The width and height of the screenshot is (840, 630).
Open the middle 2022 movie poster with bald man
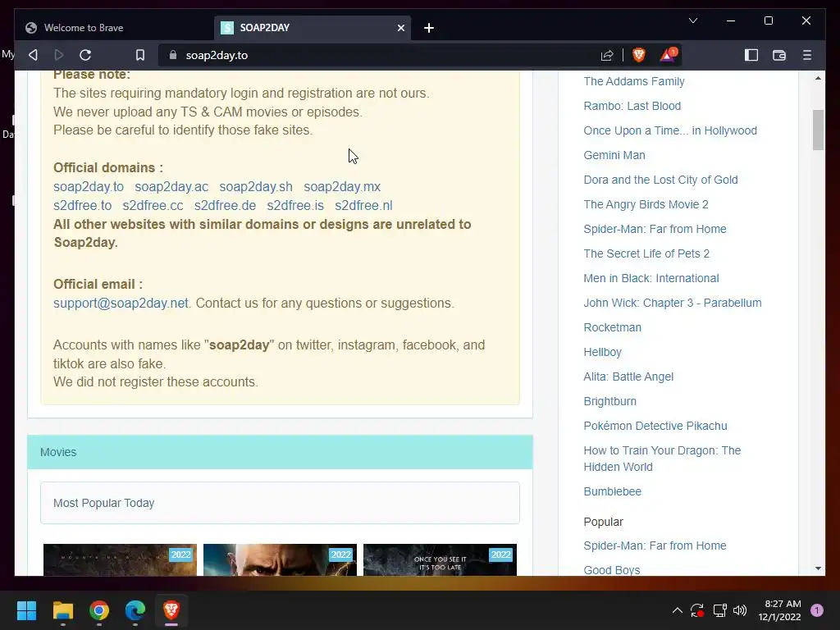pos(280,559)
